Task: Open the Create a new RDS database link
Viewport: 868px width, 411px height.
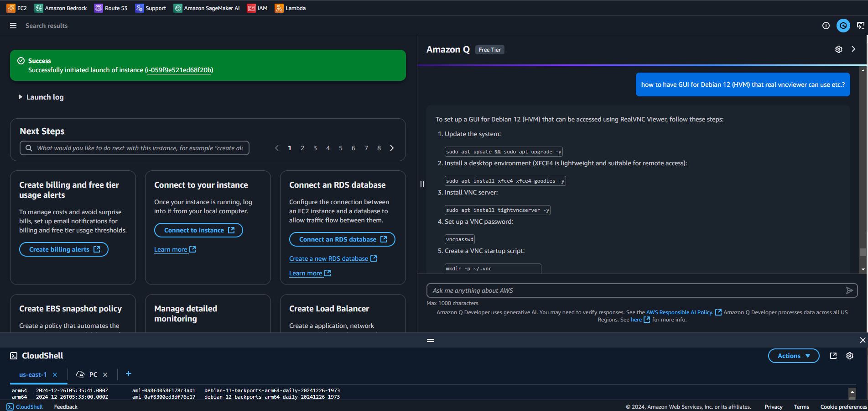Action: coord(333,258)
